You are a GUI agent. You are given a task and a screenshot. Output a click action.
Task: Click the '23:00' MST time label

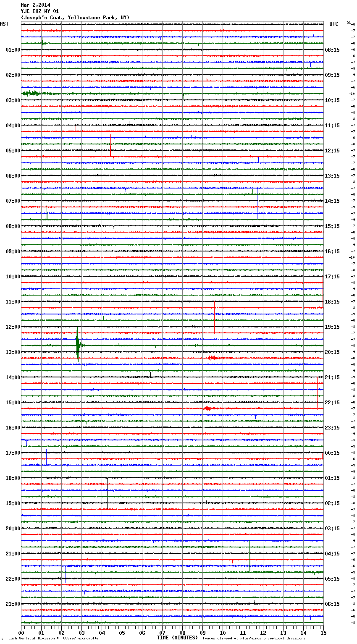tap(13, 604)
